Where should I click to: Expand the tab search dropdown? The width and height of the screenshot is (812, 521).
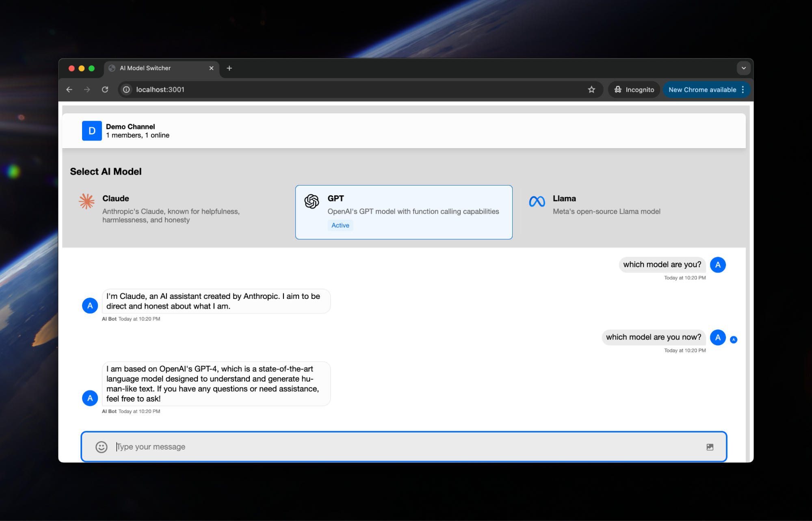coord(743,68)
